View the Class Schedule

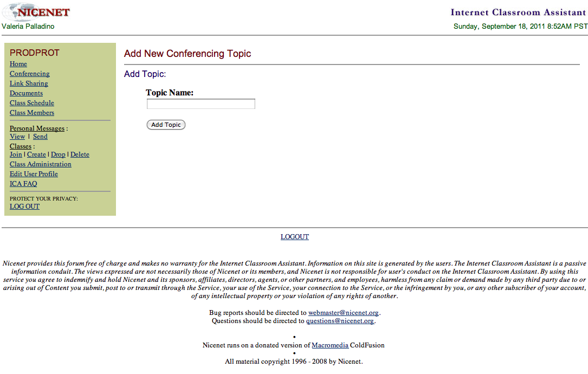[x=32, y=103]
